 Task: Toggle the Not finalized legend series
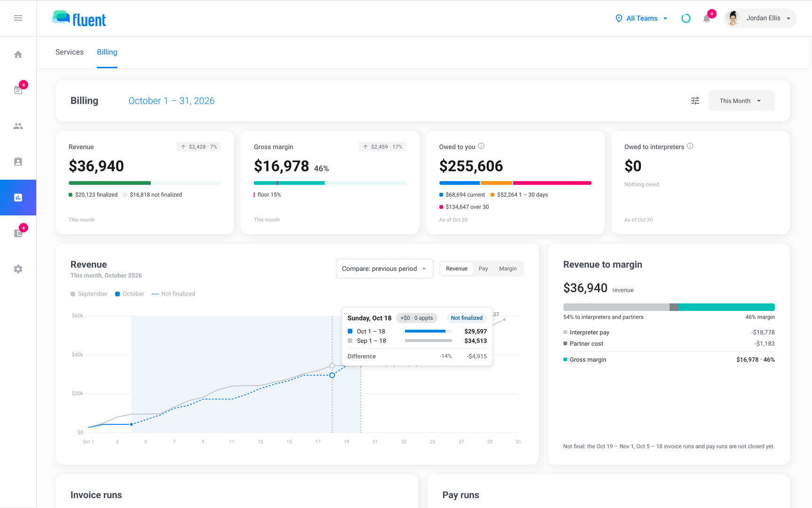tap(173, 294)
